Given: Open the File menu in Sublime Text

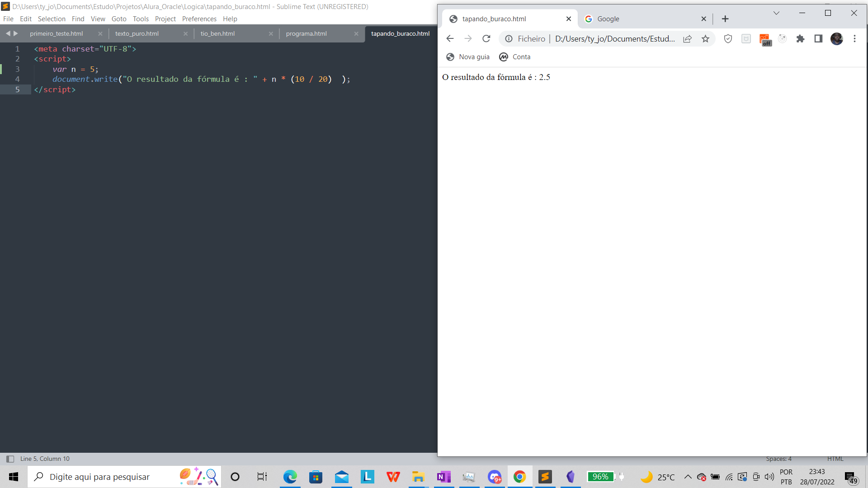Looking at the screenshot, I should tap(9, 19).
